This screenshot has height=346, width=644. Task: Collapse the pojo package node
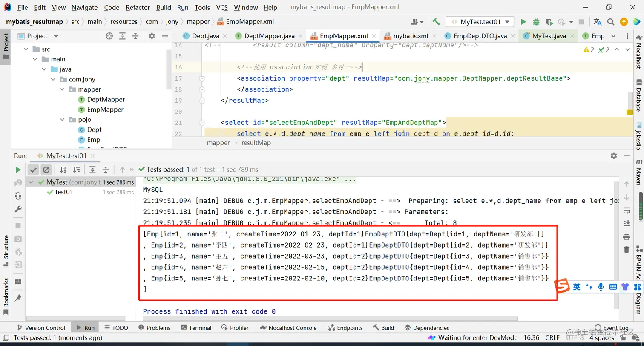click(62, 120)
